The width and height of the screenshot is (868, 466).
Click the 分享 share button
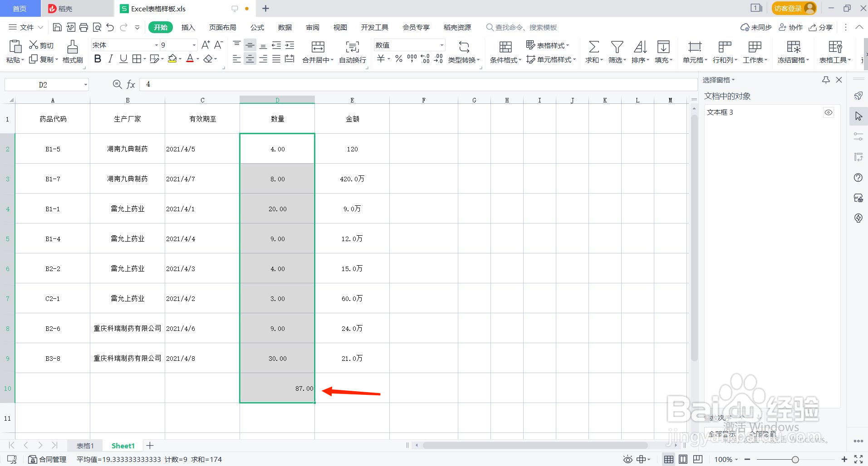click(x=821, y=28)
